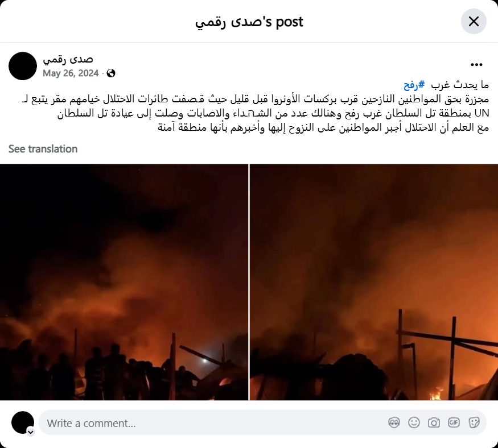
Task: Open the emoji picker in comment box
Action: pos(414,422)
